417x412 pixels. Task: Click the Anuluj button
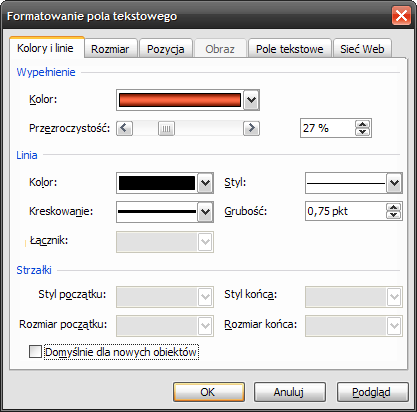point(289,392)
